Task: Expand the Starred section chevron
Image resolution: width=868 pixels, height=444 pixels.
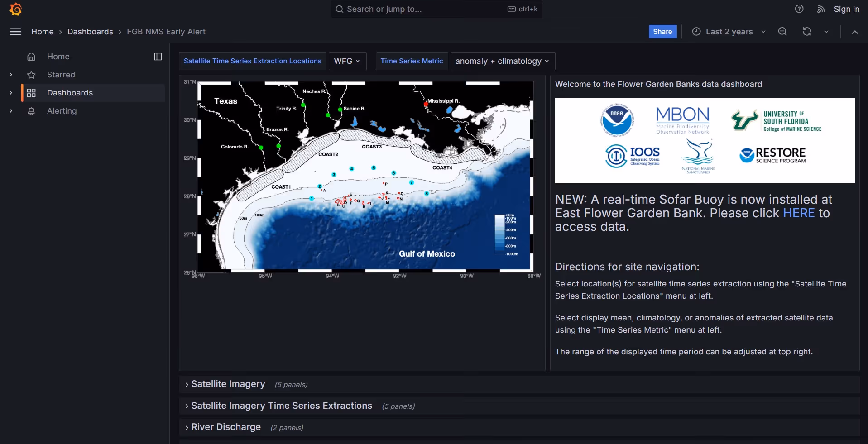Action: [11, 75]
